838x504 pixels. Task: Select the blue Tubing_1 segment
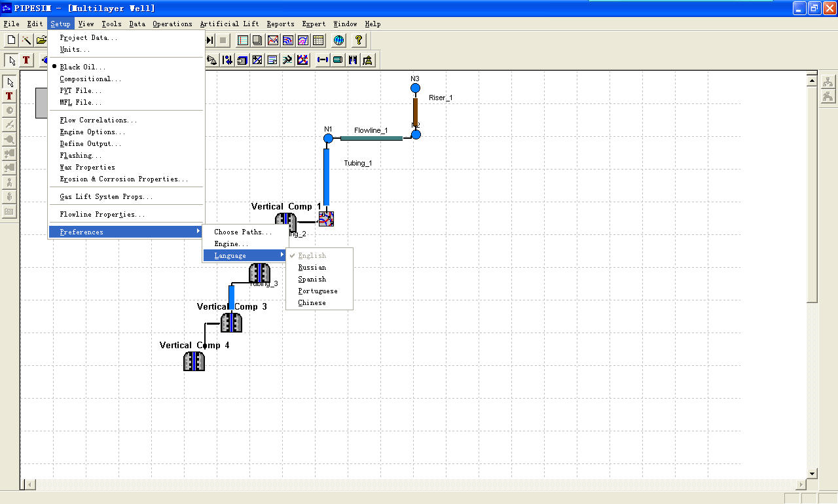[x=326, y=177]
